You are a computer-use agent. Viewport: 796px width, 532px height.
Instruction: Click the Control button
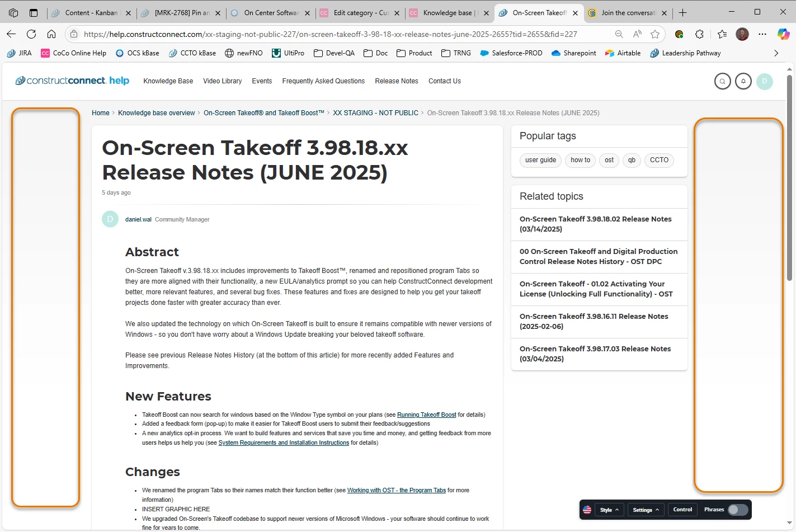[682, 510]
